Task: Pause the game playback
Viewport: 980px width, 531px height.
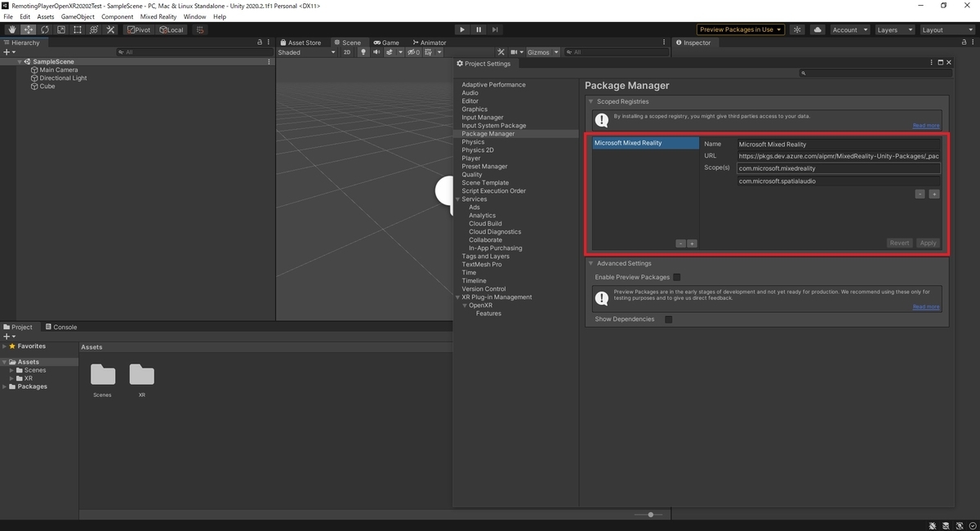Action: click(x=479, y=29)
